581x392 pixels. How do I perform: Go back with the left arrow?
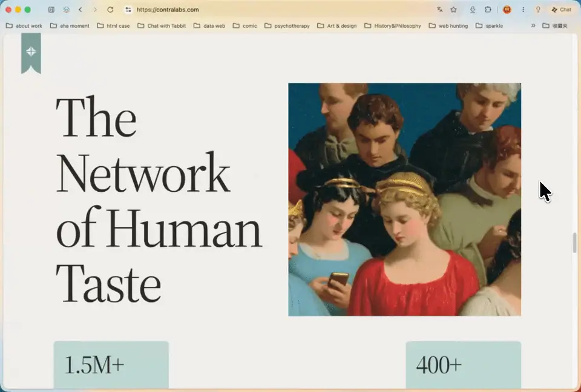pos(80,10)
